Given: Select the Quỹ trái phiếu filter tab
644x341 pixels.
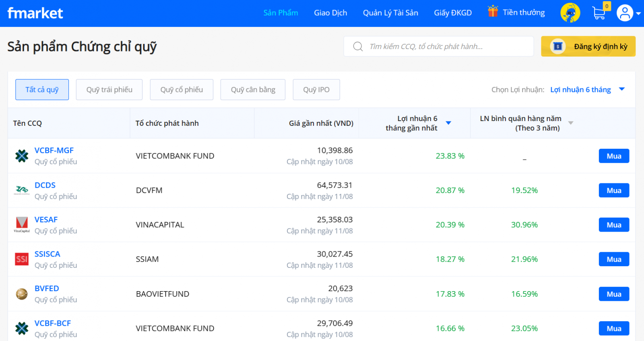Looking at the screenshot, I should point(109,90).
